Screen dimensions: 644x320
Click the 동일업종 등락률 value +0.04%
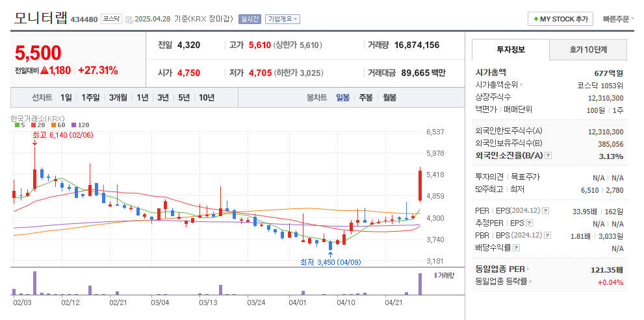coord(611,282)
